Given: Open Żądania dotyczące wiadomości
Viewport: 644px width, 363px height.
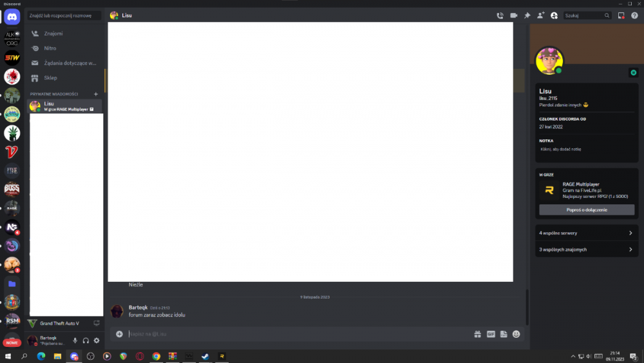Looking at the screenshot, I should 65,63.
